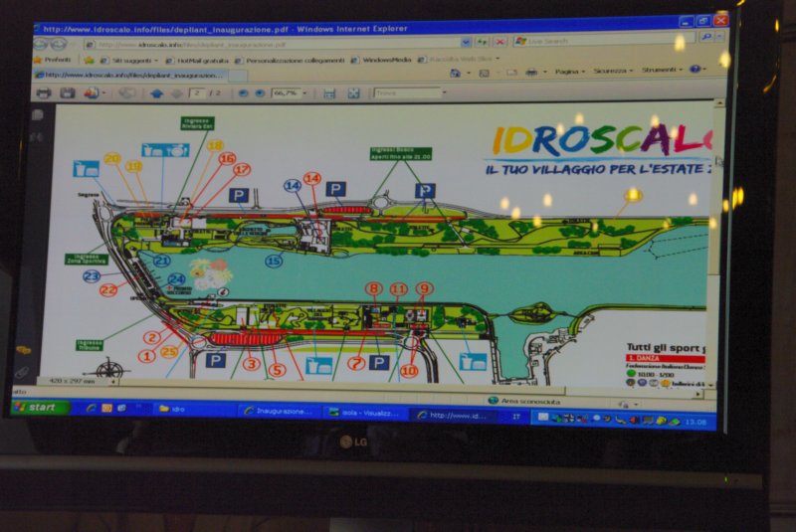Click the Ingresso Riviera Est green label
The image size is (796, 532).
(x=197, y=123)
